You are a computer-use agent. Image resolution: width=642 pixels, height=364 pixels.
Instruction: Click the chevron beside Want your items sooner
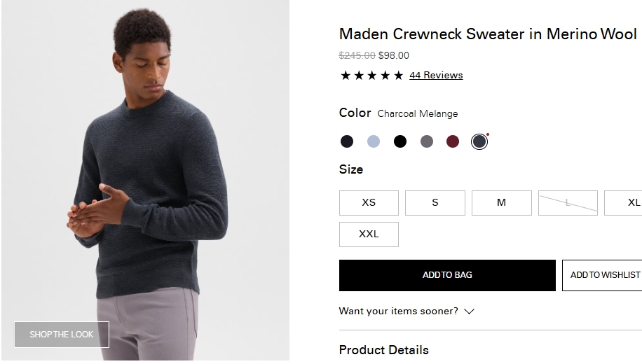tap(470, 311)
